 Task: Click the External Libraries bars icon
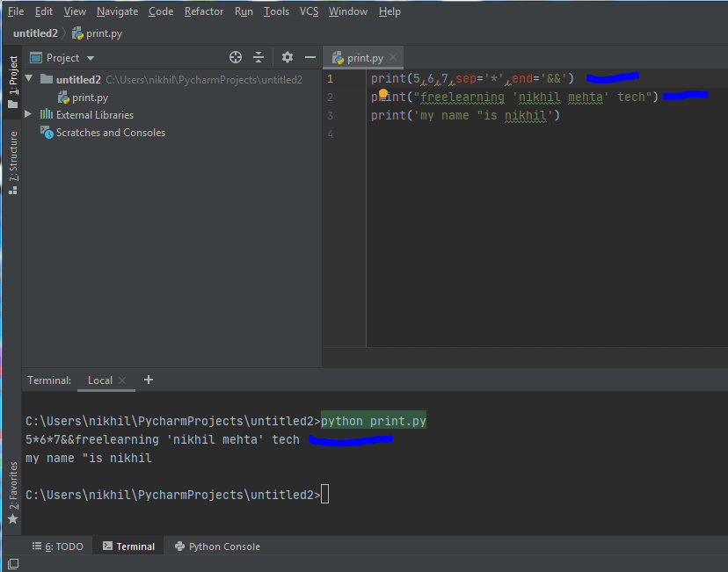46,114
